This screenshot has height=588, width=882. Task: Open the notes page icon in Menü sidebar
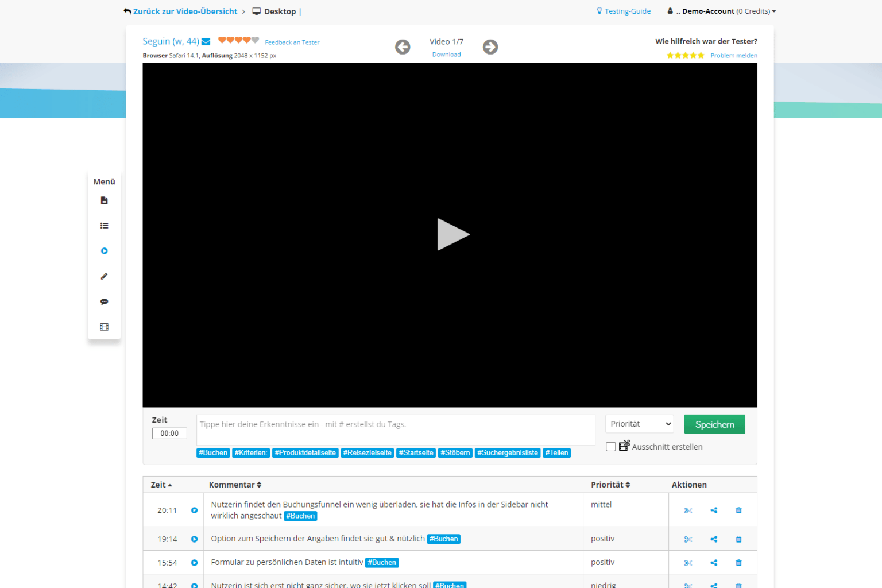click(x=104, y=200)
